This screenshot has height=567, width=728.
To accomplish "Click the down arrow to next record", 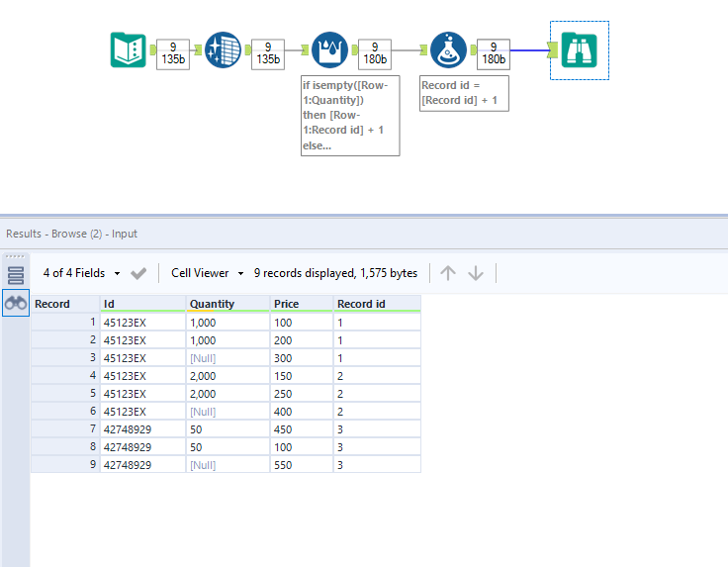I will 476,273.
